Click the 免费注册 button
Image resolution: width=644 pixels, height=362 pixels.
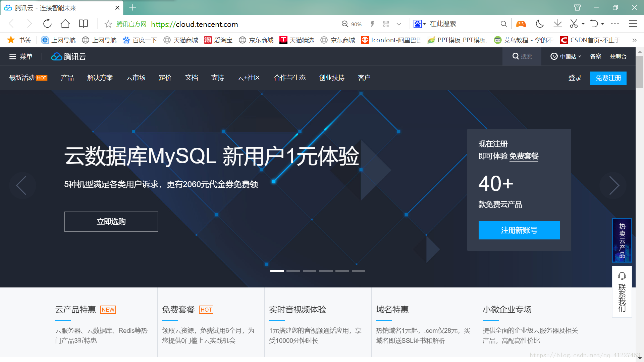(608, 78)
